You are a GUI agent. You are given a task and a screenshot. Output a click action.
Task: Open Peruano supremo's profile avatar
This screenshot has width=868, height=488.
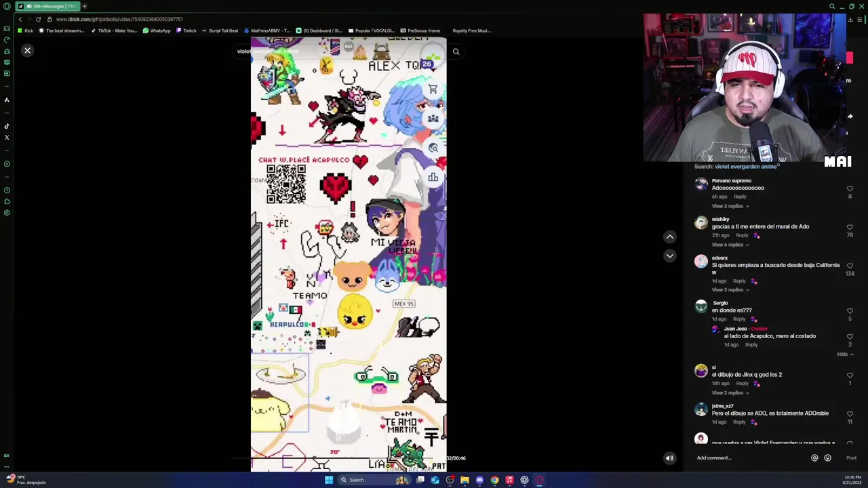click(701, 184)
